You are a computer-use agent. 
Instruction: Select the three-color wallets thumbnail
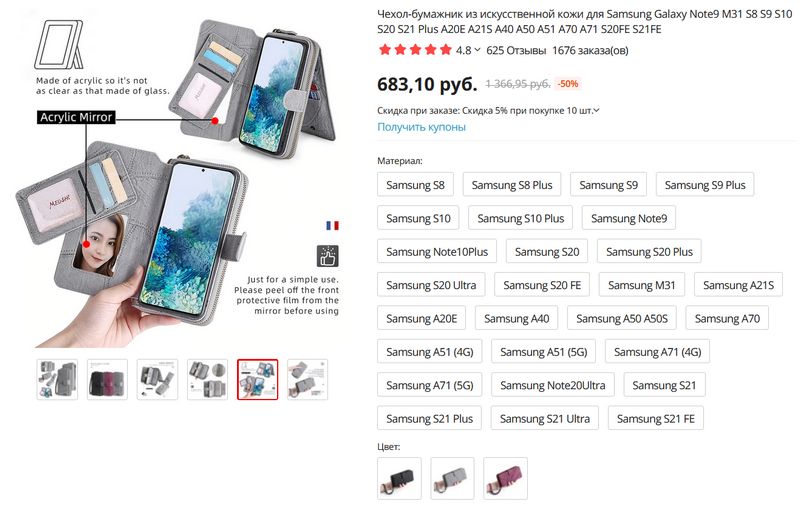107,379
